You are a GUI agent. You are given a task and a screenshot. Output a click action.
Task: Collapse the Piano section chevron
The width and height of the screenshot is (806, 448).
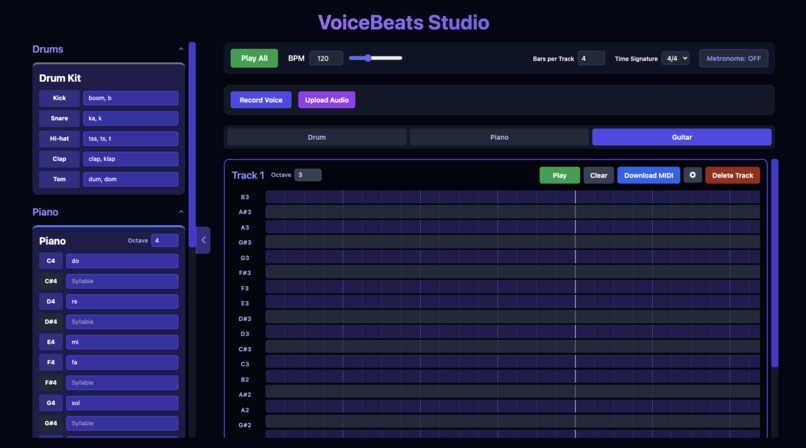pos(181,212)
